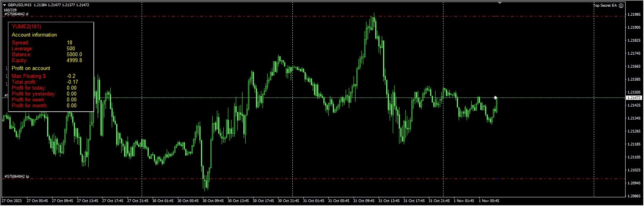Click the OHLC quote 1.21384 1.21477 1.21377 1.21472

[x=62, y=5]
